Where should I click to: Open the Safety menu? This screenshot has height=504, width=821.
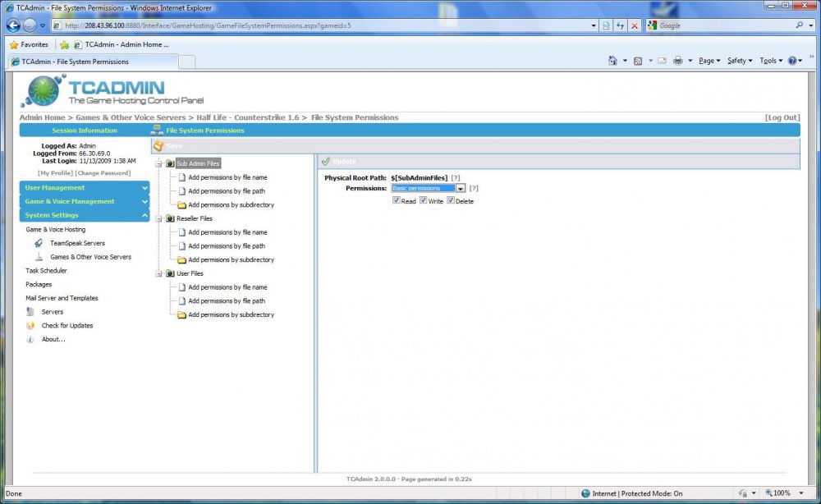(x=739, y=61)
